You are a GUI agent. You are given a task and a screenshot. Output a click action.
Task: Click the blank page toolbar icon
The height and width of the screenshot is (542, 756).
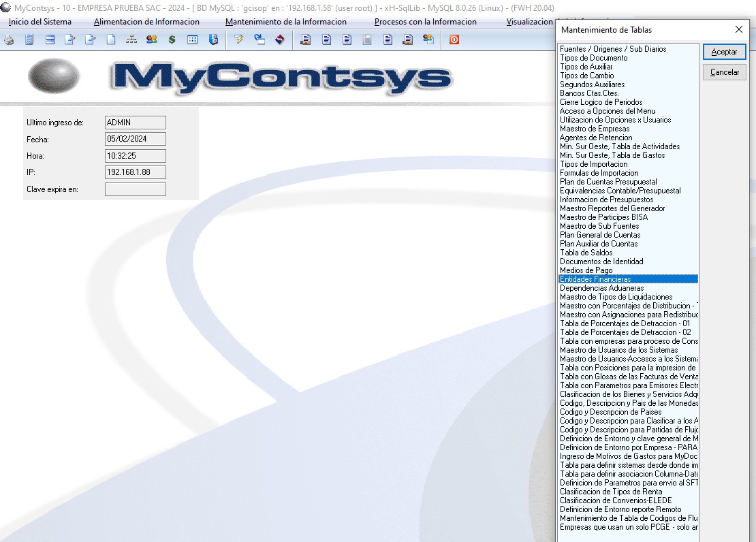pyautogui.click(x=111, y=40)
